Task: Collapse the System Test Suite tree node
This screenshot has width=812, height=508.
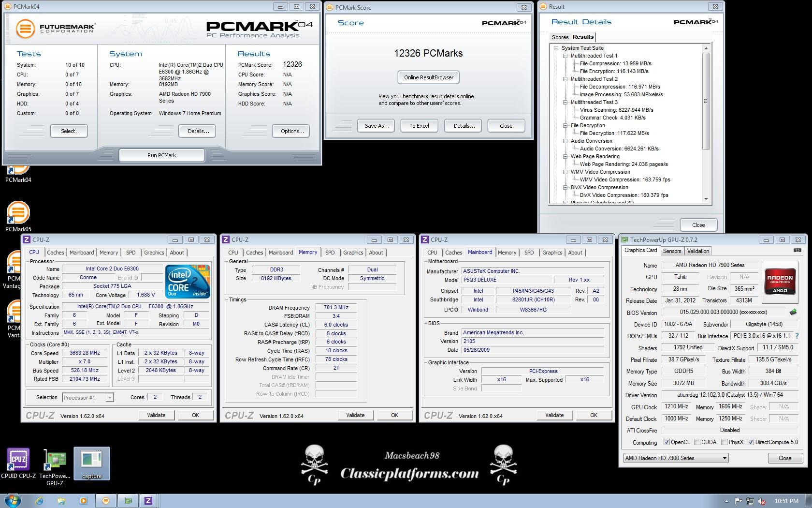Action: click(x=556, y=48)
